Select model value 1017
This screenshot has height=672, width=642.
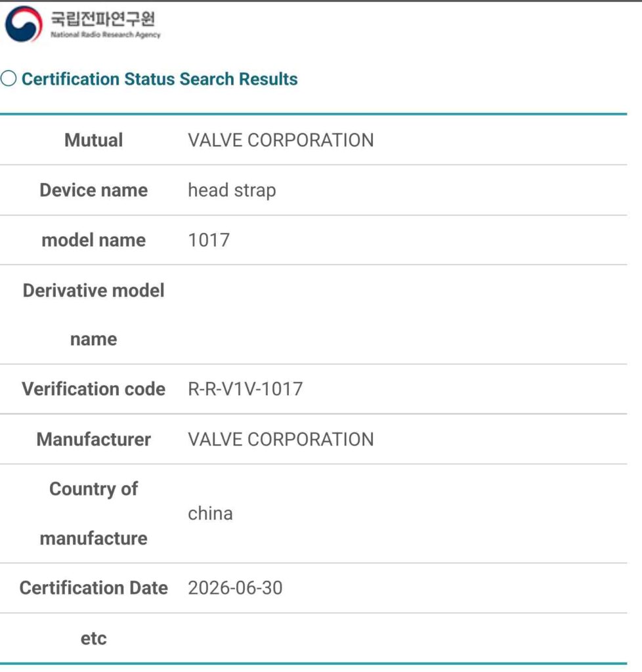(209, 240)
